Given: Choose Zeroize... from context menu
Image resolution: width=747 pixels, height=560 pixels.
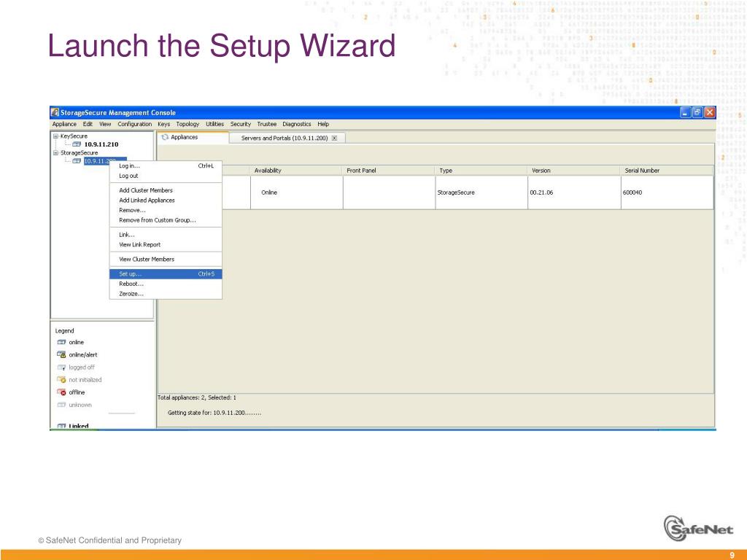Looking at the screenshot, I should [166, 294].
